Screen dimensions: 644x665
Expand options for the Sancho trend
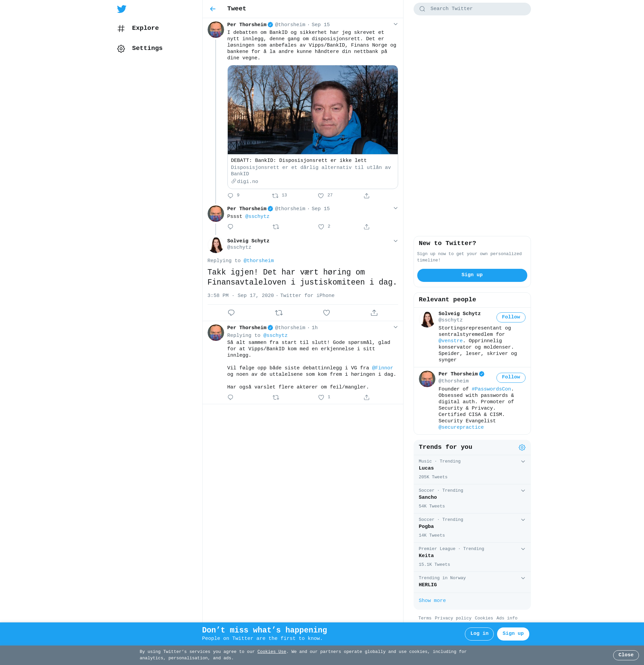tap(523, 491)
